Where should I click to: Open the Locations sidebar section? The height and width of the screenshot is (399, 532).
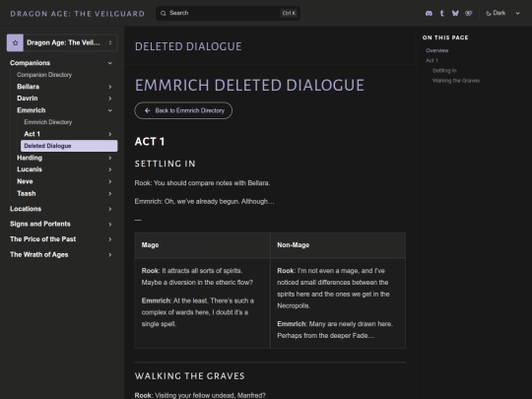(26, 209)
